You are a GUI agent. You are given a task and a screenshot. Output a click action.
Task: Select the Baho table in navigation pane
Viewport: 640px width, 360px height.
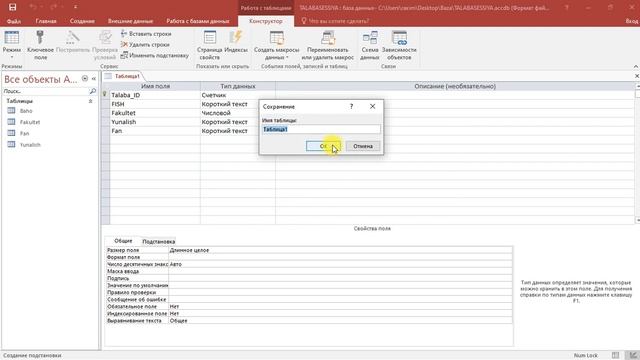26,111
